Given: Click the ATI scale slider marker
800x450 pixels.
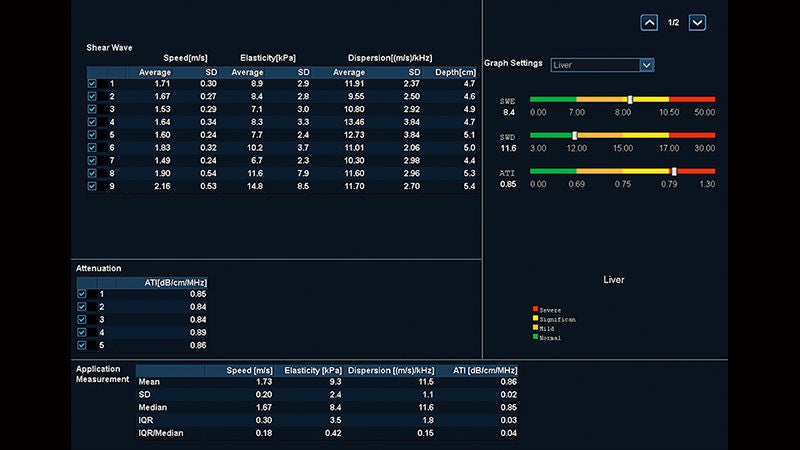Looking at the screenshot, I should pyautogui.click(x=674, y=171).
